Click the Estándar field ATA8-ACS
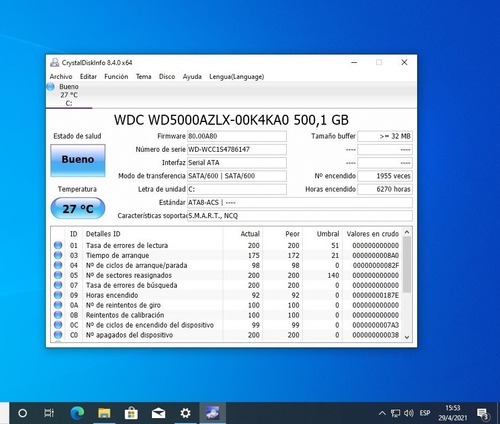Screen dimensions: 500x424 point(300,202)
